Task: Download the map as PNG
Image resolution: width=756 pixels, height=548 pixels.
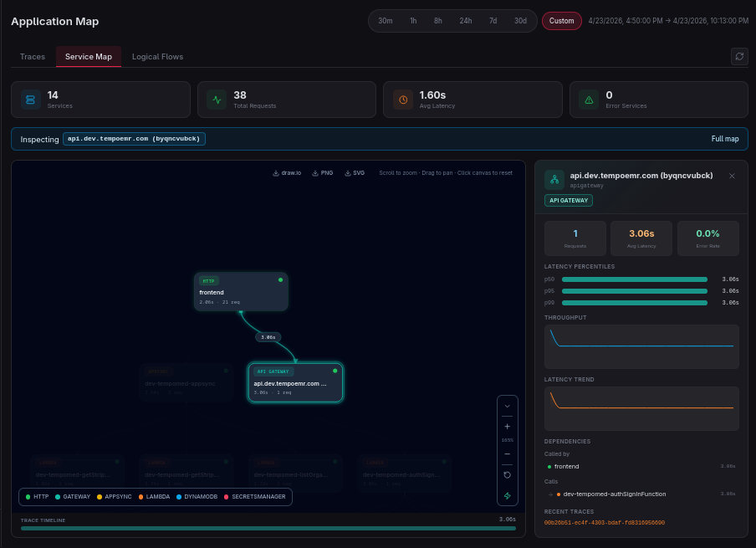Action: (323, 172)
